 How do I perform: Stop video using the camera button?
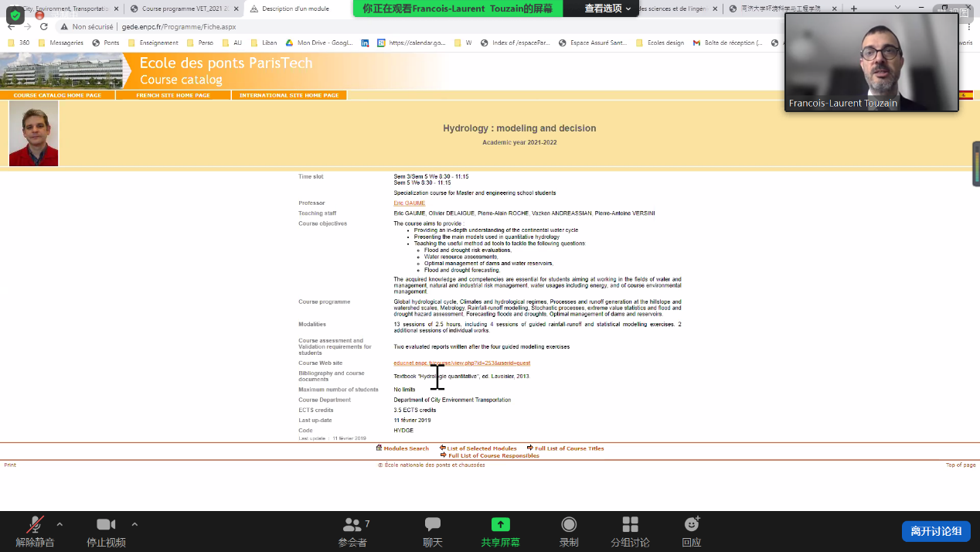tap(106, 525)
